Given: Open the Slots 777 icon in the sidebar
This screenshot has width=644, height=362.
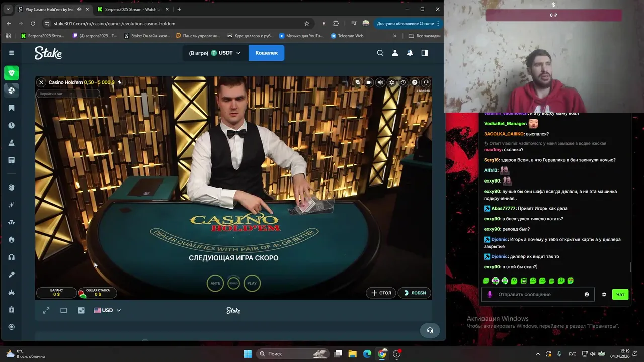Looking at the screenshot, I should point(11,222).
